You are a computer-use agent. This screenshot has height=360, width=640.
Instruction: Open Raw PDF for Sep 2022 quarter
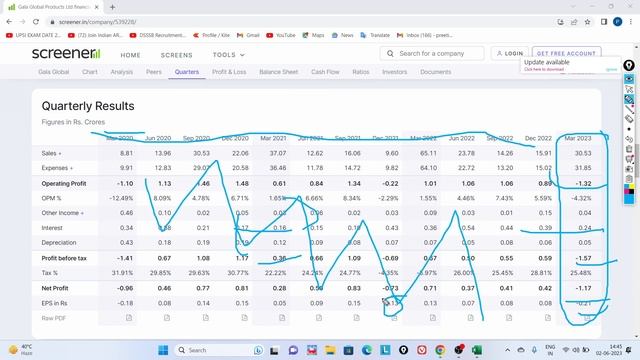(x=509, y=318)
